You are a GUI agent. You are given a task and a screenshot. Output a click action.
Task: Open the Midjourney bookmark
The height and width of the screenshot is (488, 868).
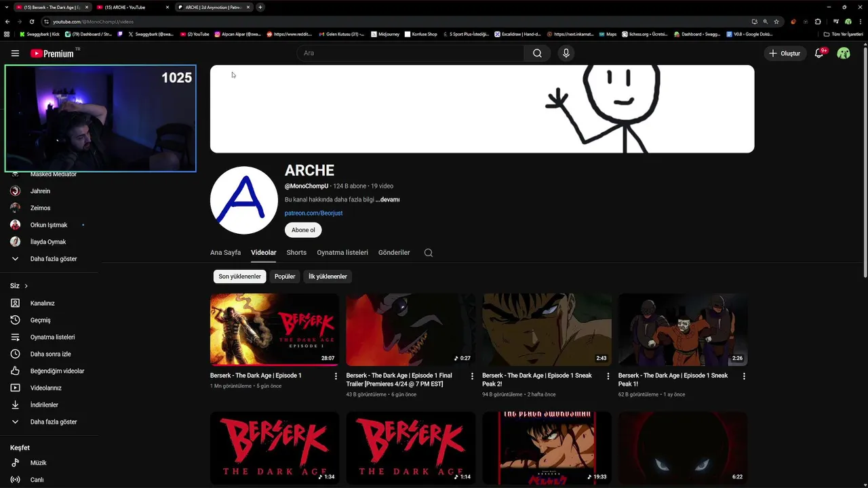(x=385, y=34)
